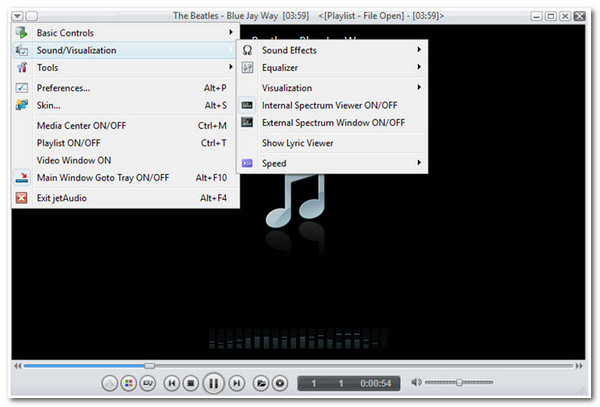
Task: Choose Exit jetAudio
Action: pos(126,198)
